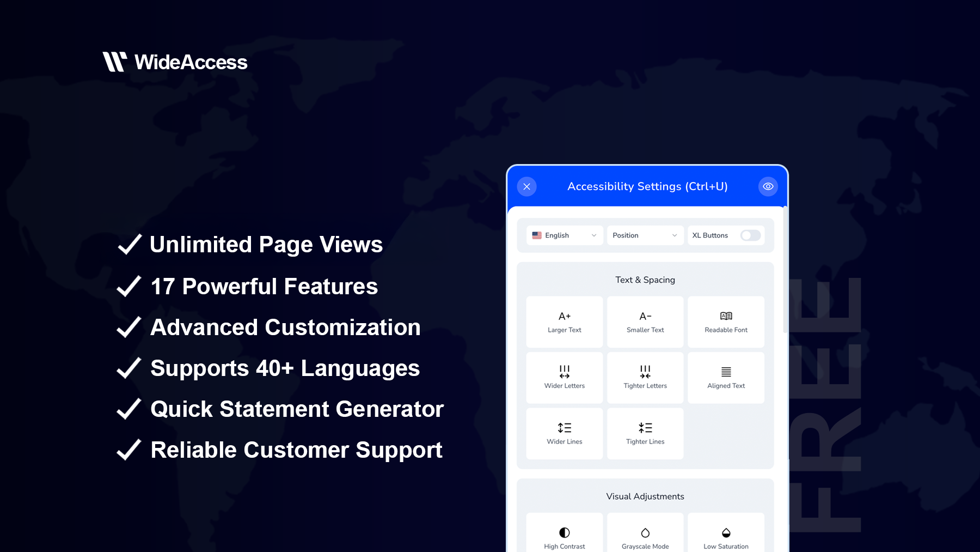Image resolution: width=980 pixels, height=552 pixels.
Task: Select the Smaller Text option
Action: (645, 322)
